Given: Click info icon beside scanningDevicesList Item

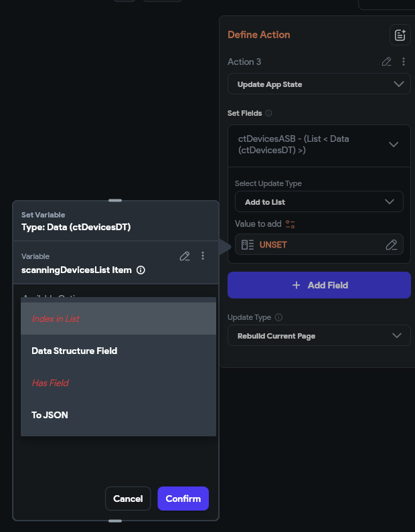Looking at the screenshot, I should [141, 270].
